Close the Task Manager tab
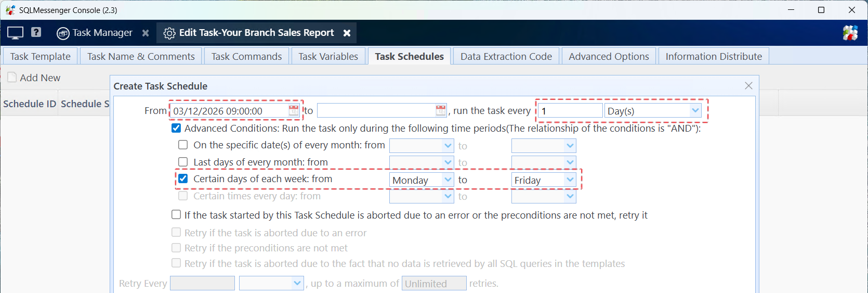This screenshot has height=293, width=868. [x=146, y=33]
